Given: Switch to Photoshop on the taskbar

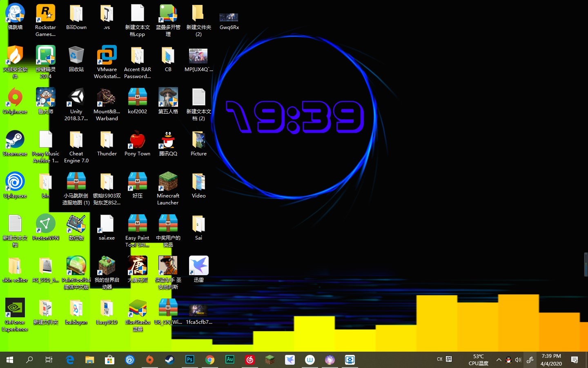Looking at the screenshot, I should point(190,360).
